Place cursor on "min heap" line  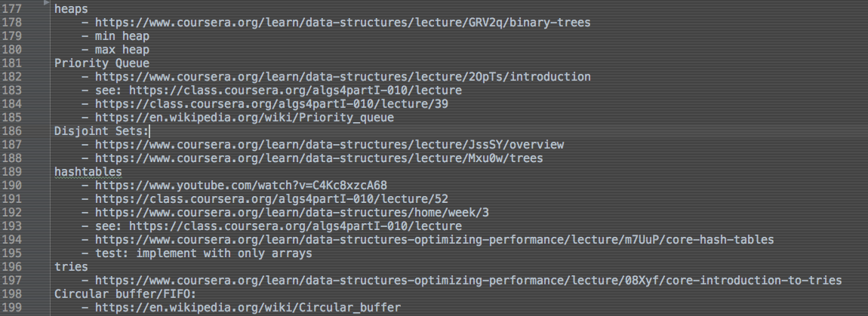pyautogui.click(x=122, y=36)
